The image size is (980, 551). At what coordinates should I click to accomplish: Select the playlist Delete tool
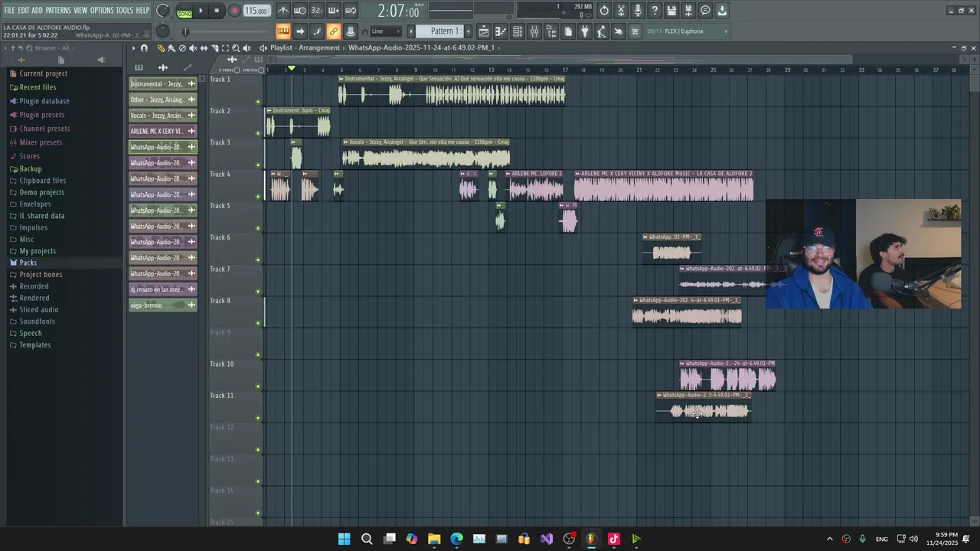pyautogui.click(x=182, y=48)
